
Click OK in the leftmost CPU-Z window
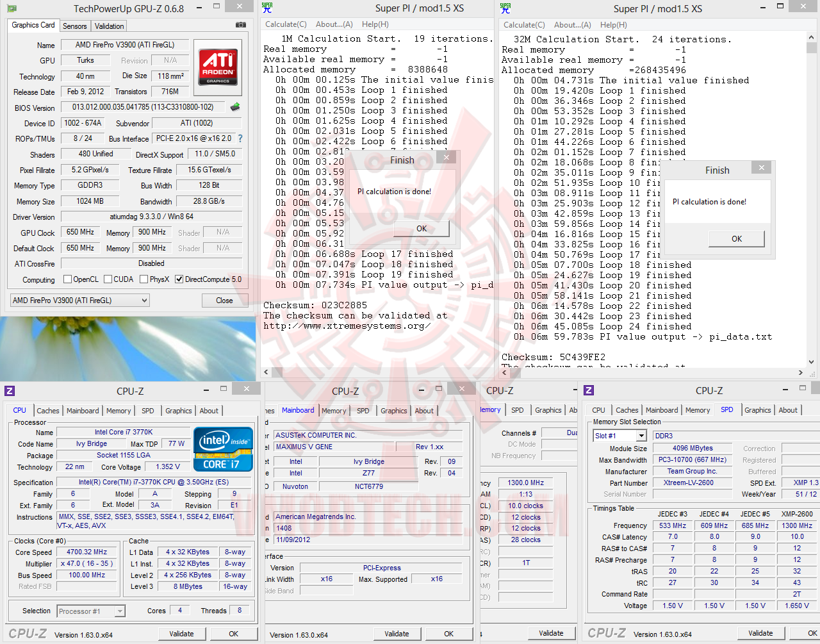pyautogui.click(x=234, y=634)
